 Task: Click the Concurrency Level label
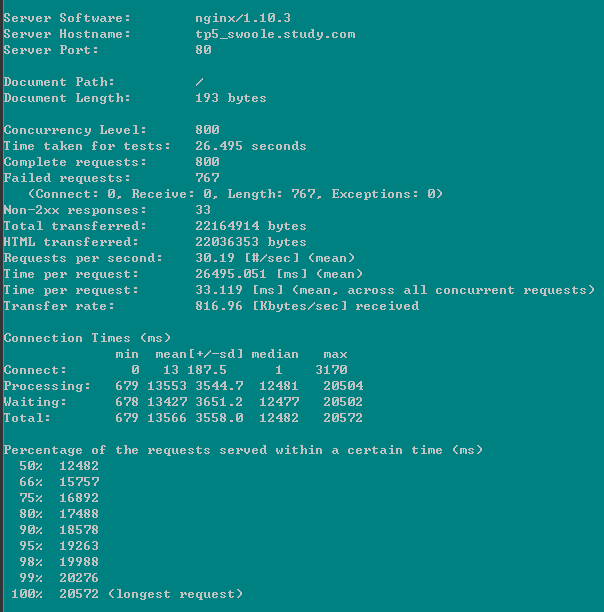pyautogui.click(x=75, y=130)
